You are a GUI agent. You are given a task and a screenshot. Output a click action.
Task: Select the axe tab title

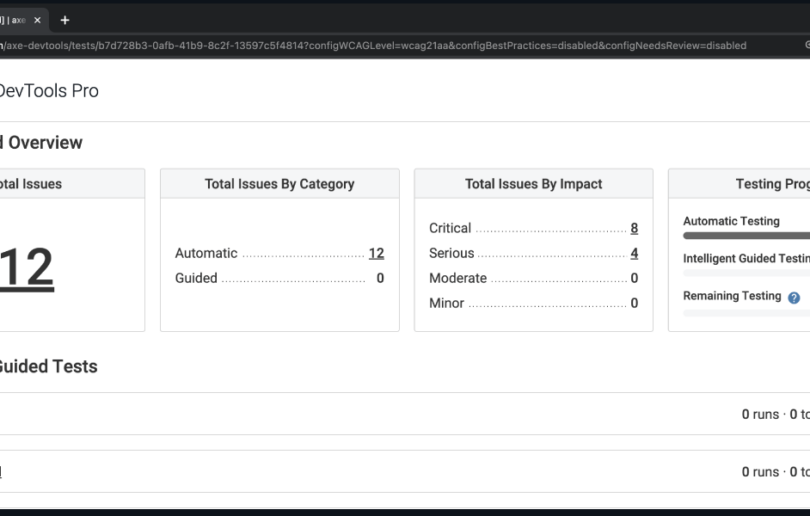tap(13, 20)
